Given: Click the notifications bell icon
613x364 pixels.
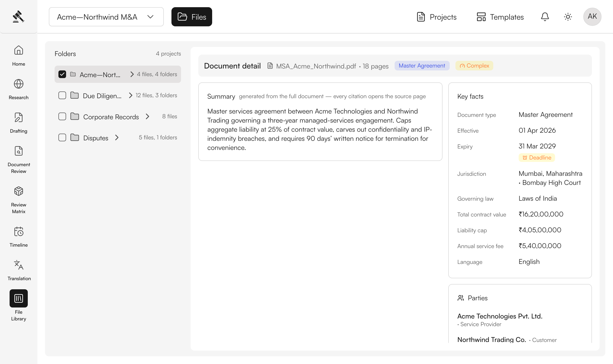Looking at the screenshot, I should tap(545, 17).
